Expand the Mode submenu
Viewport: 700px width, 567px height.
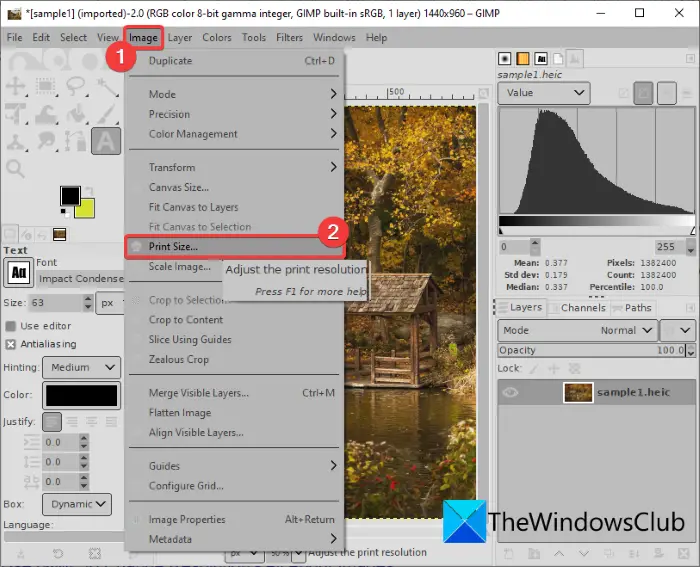click(x=234, y=94)
